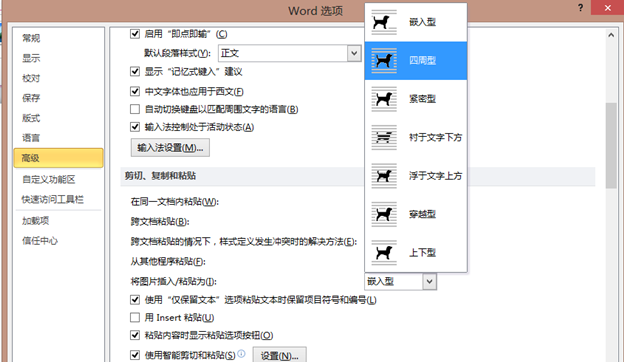Toggle 使用"仅保留文本"选项 checkbox

[135, 300]
